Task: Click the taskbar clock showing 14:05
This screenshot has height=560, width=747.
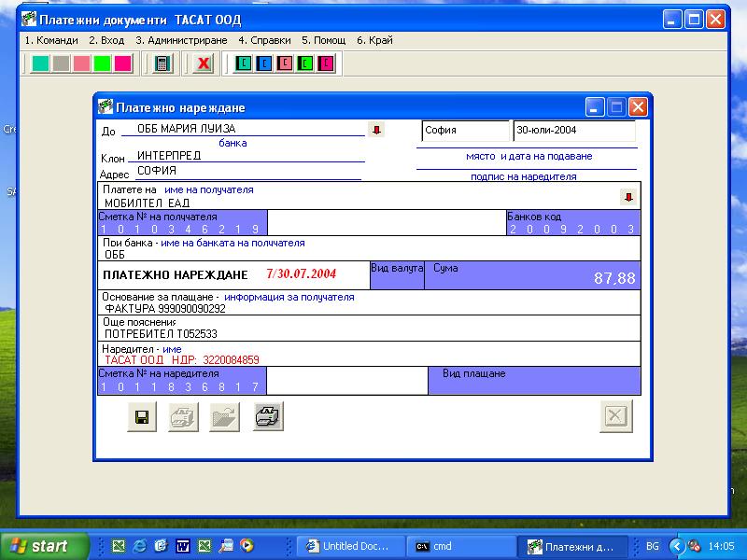Action: 721,546
